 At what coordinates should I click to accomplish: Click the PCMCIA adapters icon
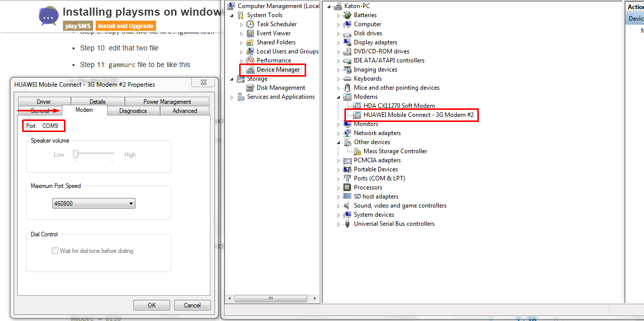[347, 160]
